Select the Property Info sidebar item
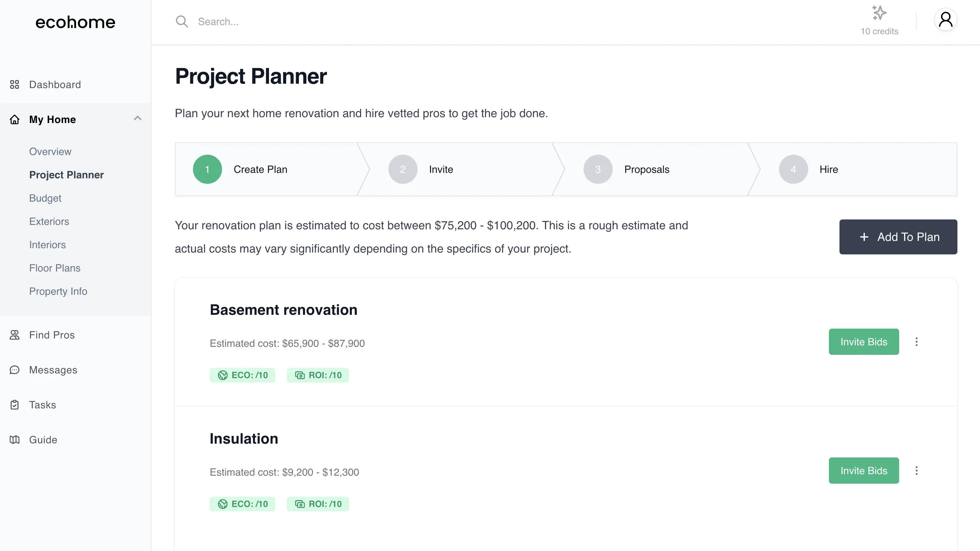The image size is (980, 551). click(x=58, y=291)
